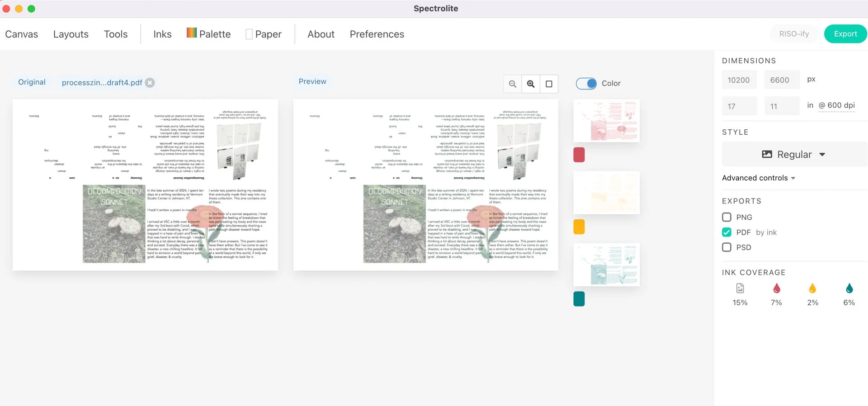Click the Palette color icon

click(192, 33)
